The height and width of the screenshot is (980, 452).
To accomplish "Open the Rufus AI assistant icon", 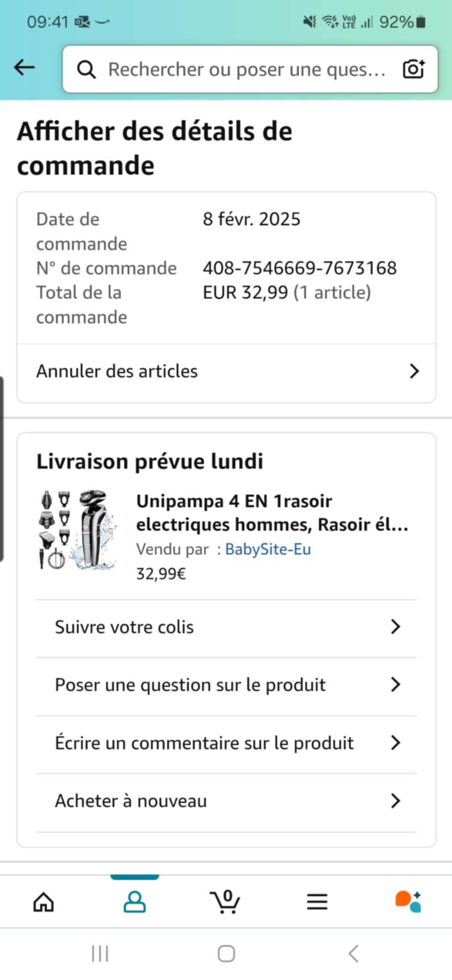I will point(408,902).
